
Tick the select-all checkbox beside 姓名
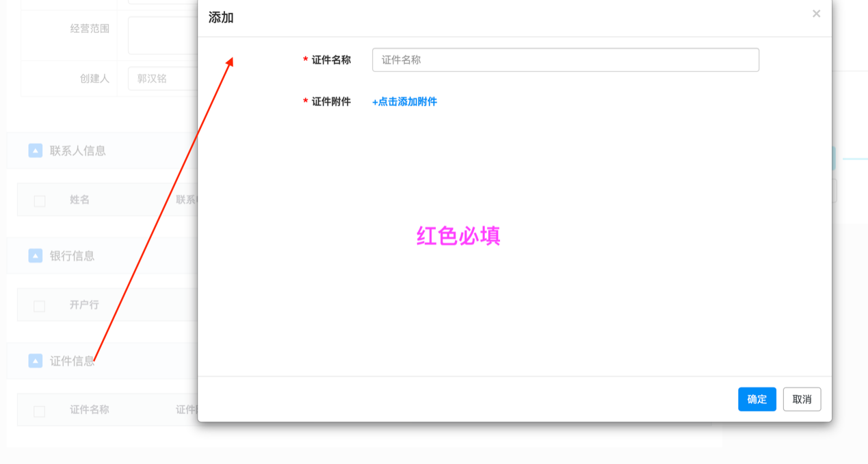click(x=40, y=201)
